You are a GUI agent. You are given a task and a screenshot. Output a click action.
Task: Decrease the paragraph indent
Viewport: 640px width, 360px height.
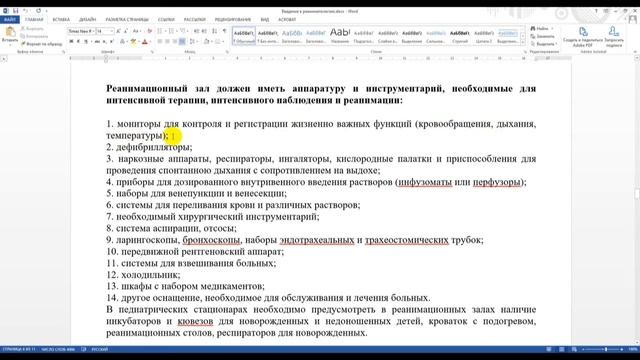coord(196,31)
